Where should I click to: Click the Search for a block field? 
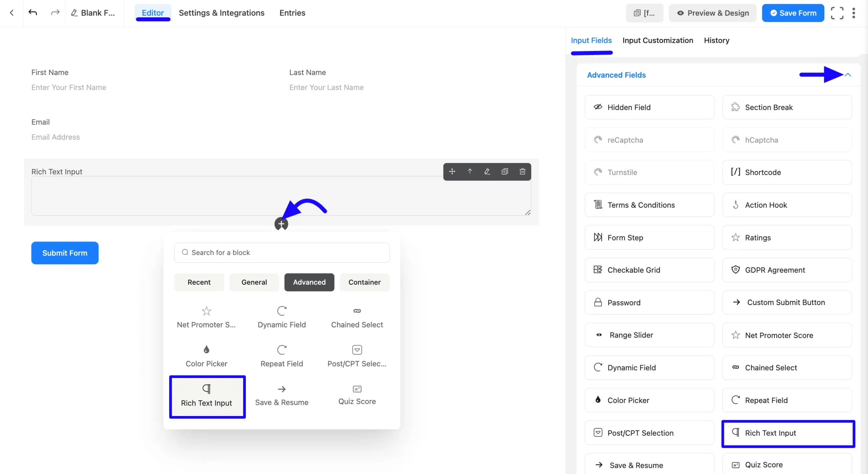point(281,252)
